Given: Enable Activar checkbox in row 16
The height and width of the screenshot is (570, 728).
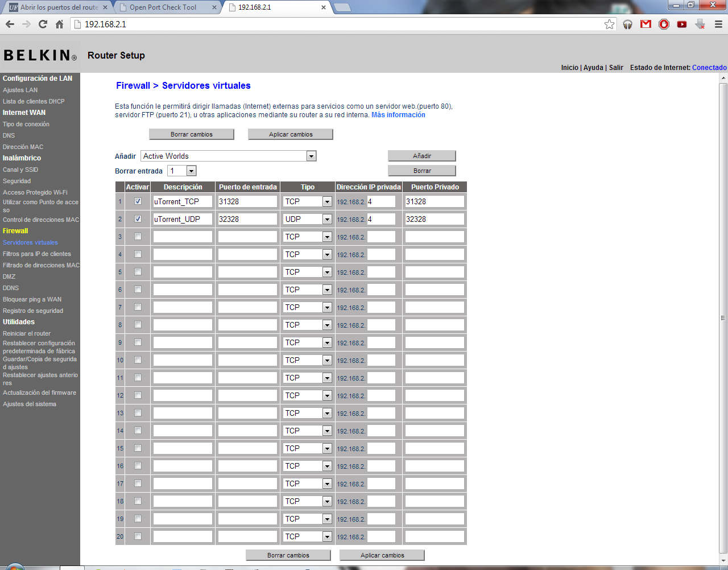Looking at the screenshot, I should [138, 466].
